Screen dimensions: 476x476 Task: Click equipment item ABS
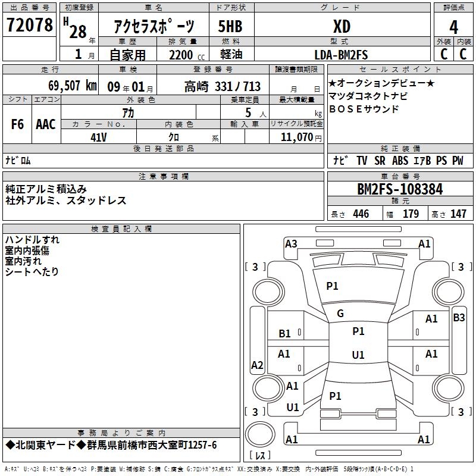[x=400, y=161]
